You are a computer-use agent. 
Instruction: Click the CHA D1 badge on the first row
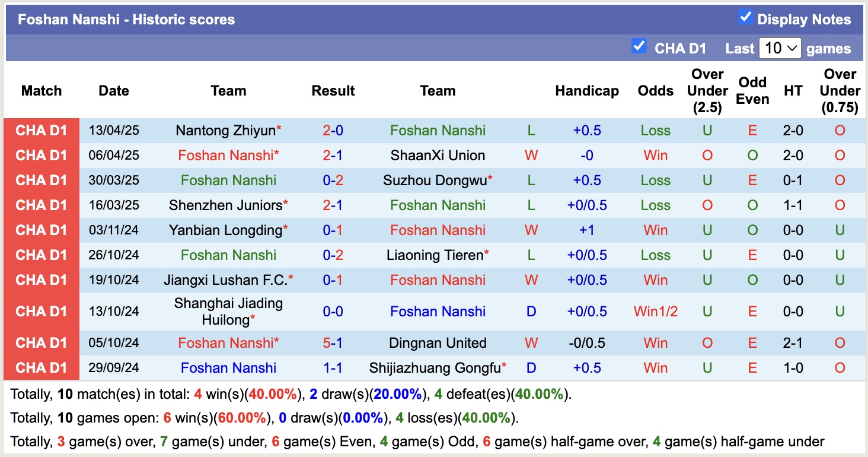[x=42, y=131]
